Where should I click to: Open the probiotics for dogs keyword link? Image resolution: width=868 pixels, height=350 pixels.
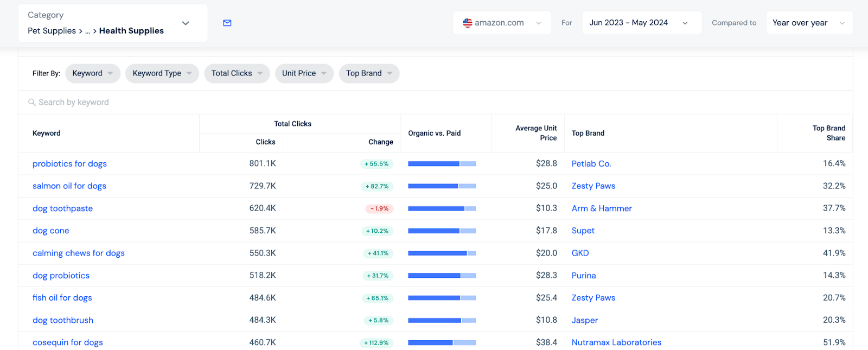coord(69,164)
